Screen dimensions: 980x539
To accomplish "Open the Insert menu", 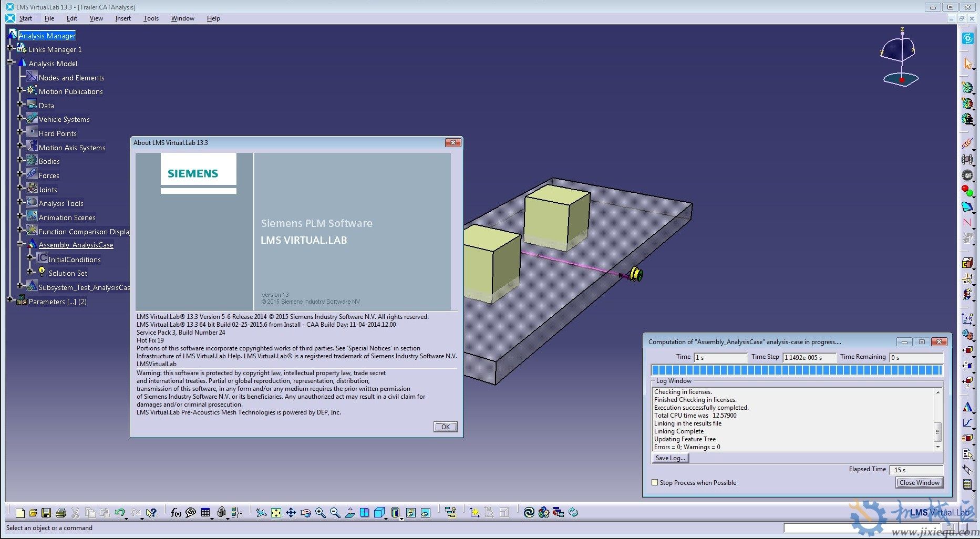I will tap(122, 18).
